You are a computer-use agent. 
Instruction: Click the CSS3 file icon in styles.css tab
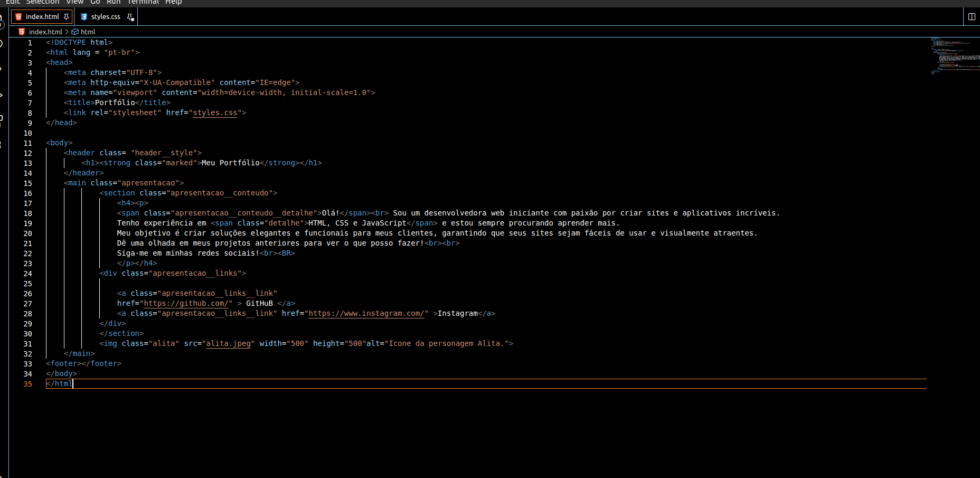(x=83, y=17)
